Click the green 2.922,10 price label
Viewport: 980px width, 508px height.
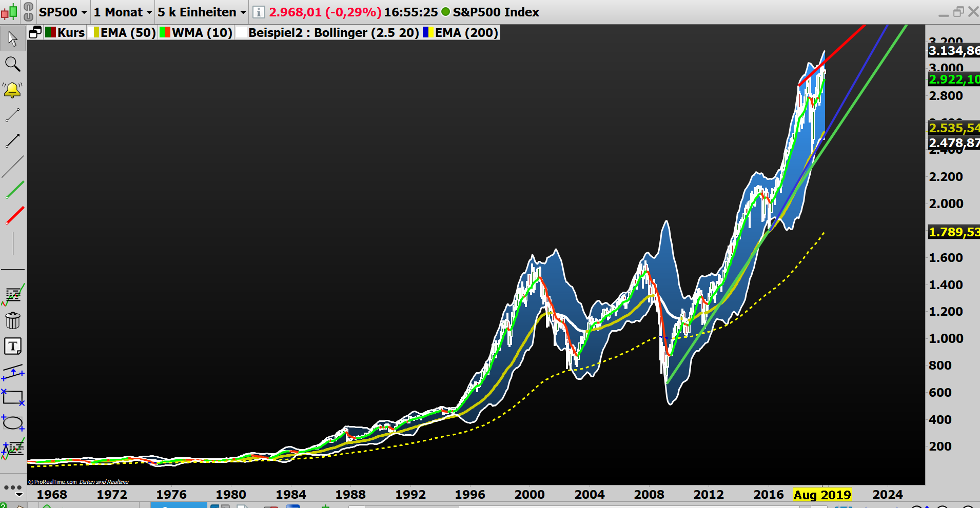(x=954, y=79)
